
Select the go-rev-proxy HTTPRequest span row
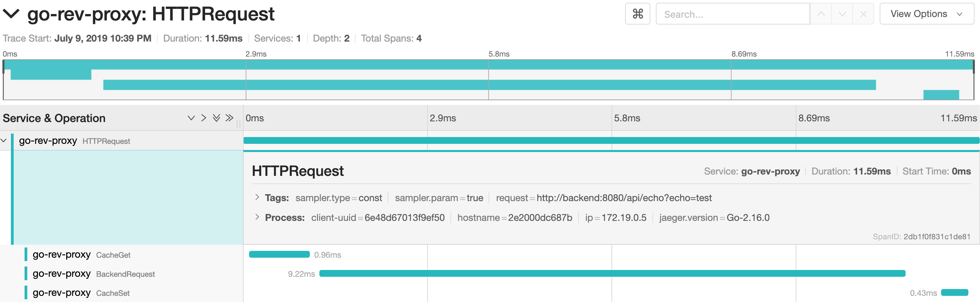[x=122, y=140]
